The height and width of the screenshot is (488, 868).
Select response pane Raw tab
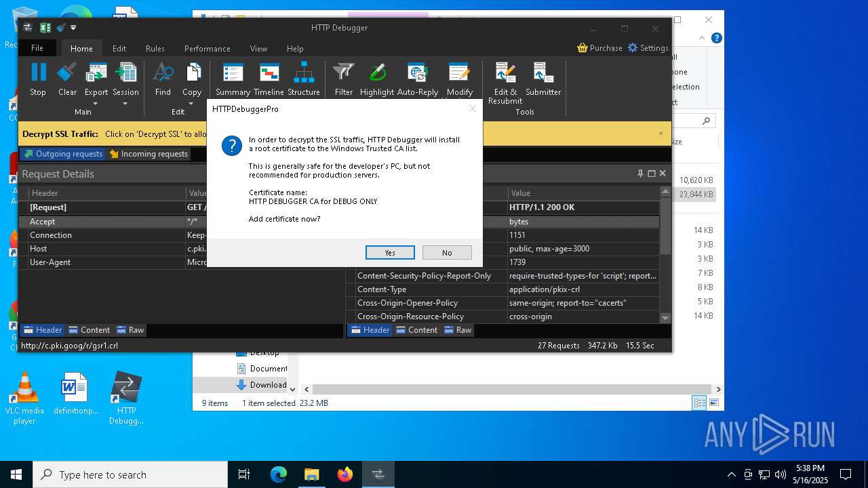pyautogui.click(x=458, y=330)
